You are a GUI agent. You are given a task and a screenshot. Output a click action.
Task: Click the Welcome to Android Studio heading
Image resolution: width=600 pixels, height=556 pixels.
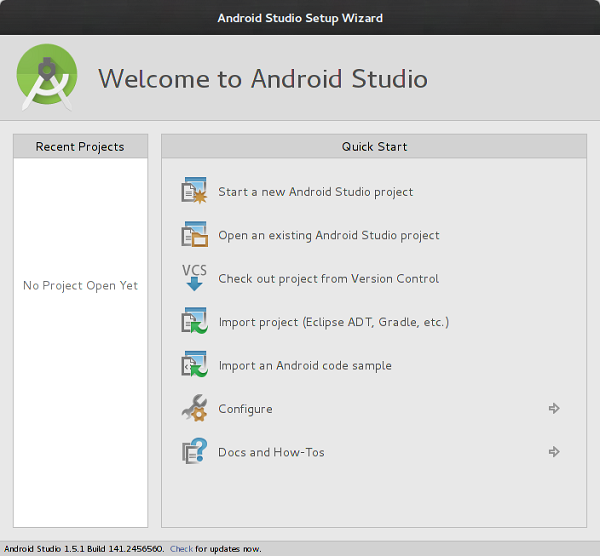coord(263,79)
